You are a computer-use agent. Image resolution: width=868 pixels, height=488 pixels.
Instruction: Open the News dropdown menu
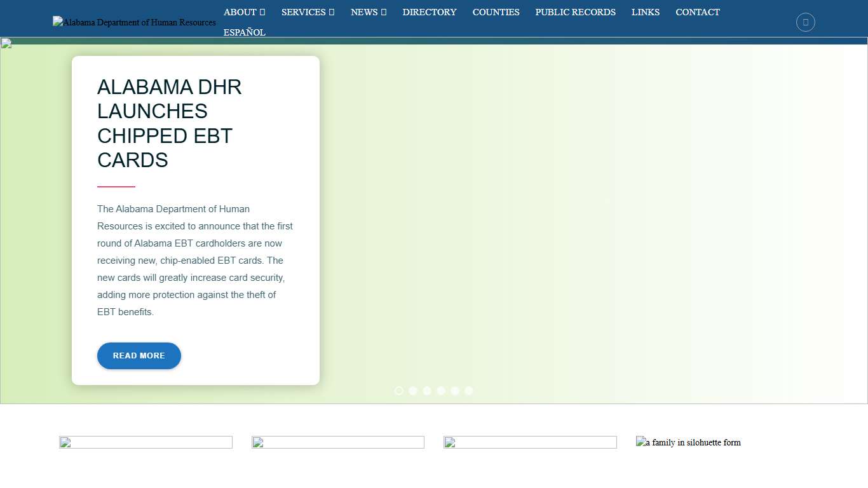tap(369, 12)
